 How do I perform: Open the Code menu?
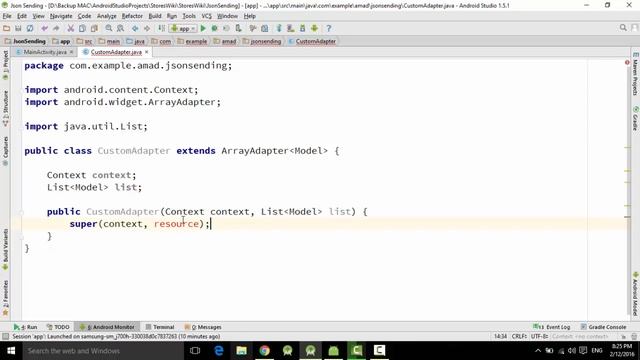click(x=84, y=16)
